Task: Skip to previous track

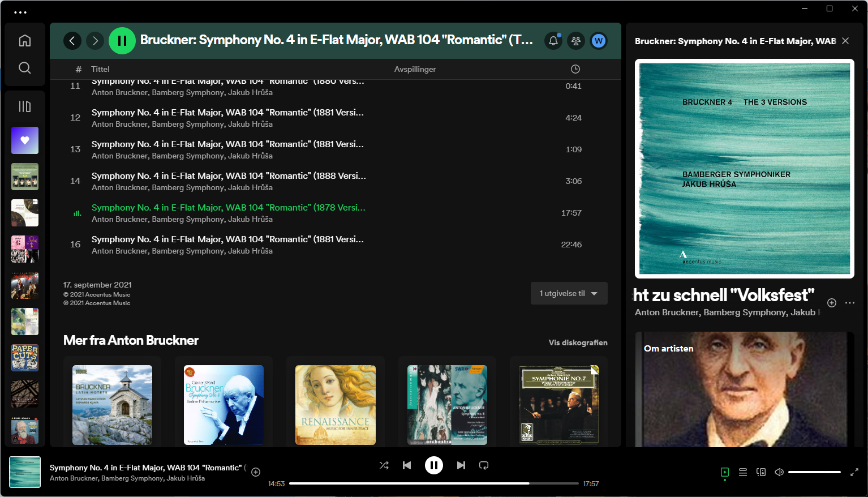Action: point(407,465)
